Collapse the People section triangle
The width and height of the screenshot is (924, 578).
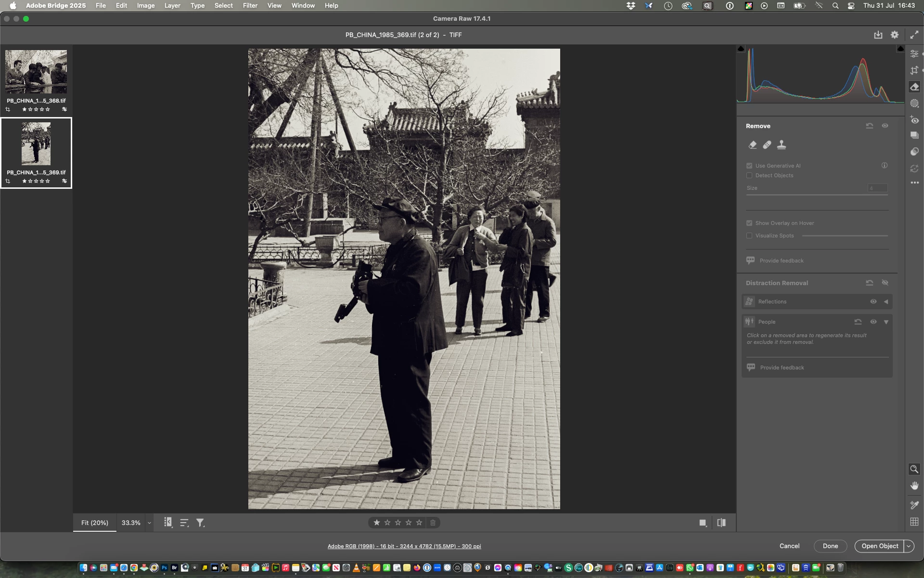click(x=886, y=322)
